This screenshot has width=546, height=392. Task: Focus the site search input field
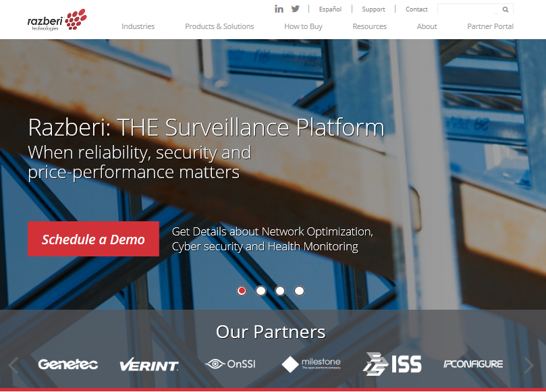tap(469, 9)
